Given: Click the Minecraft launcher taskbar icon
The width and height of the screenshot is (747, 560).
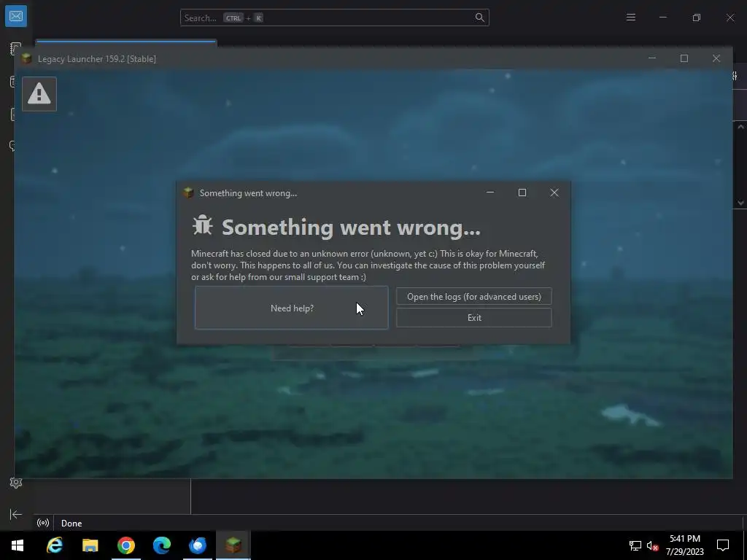Looking at the screenshot, I should point(233,545).
